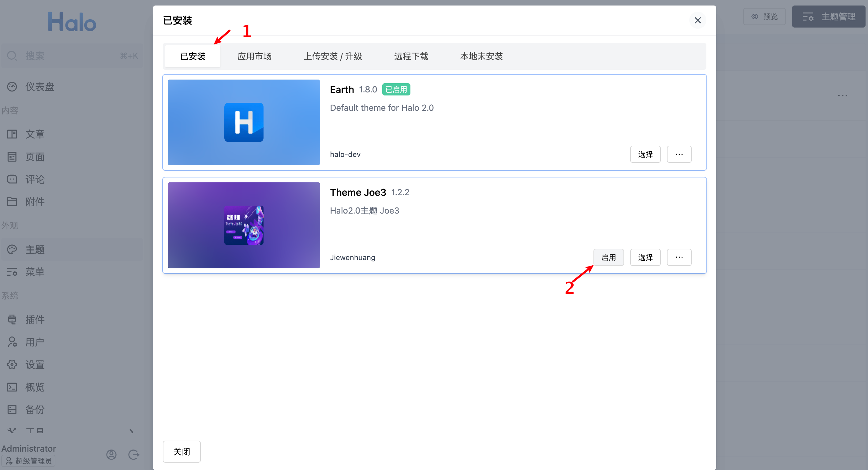Click the Earth theme name text
This screenshot has width=868, height=470.
(342, 89)
